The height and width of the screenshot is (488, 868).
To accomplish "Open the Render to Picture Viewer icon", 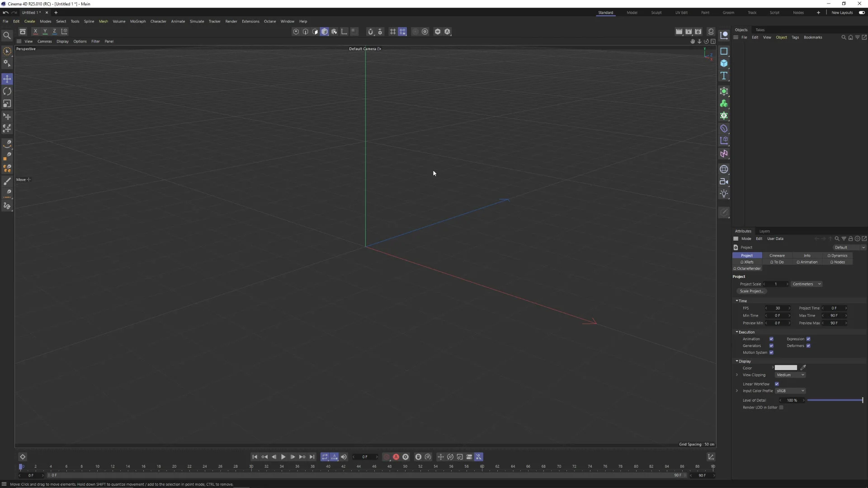I will click(689, 32).
